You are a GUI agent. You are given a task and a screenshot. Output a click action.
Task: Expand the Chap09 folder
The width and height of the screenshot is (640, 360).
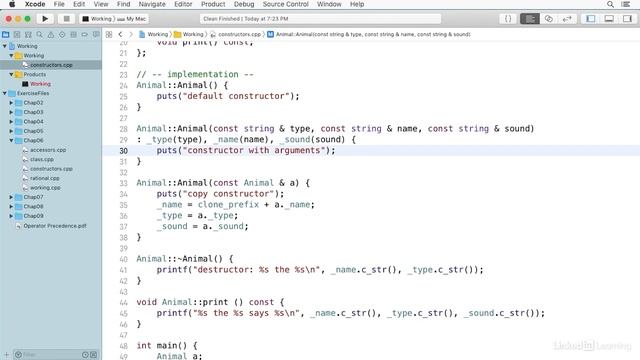click(x=11, y=216)
